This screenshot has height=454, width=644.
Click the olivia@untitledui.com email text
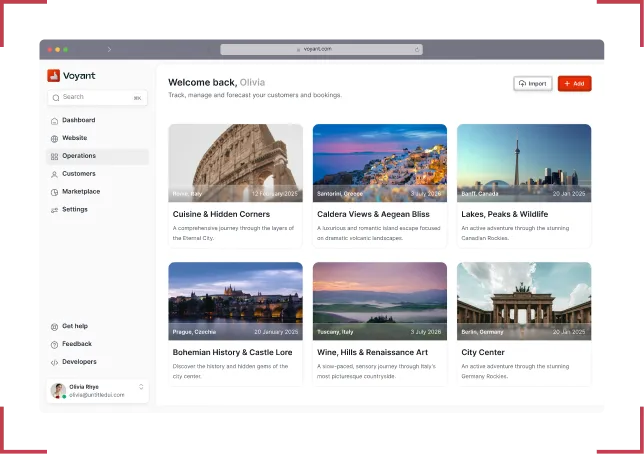click(x=97, y=395)
